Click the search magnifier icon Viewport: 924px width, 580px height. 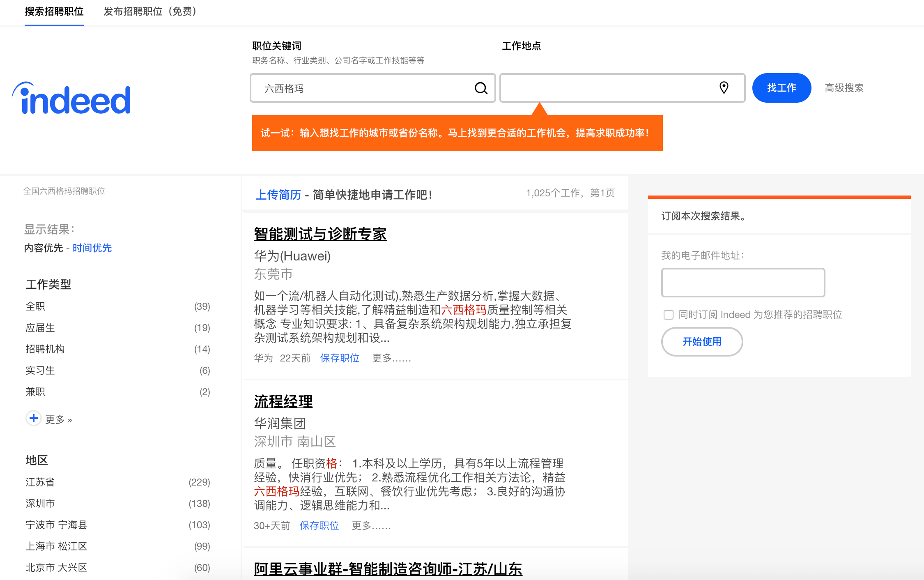tap(481, 88)
